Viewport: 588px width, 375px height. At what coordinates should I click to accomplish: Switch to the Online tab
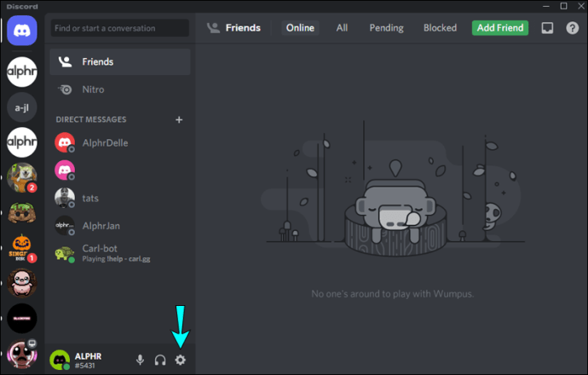coord(300,28)
